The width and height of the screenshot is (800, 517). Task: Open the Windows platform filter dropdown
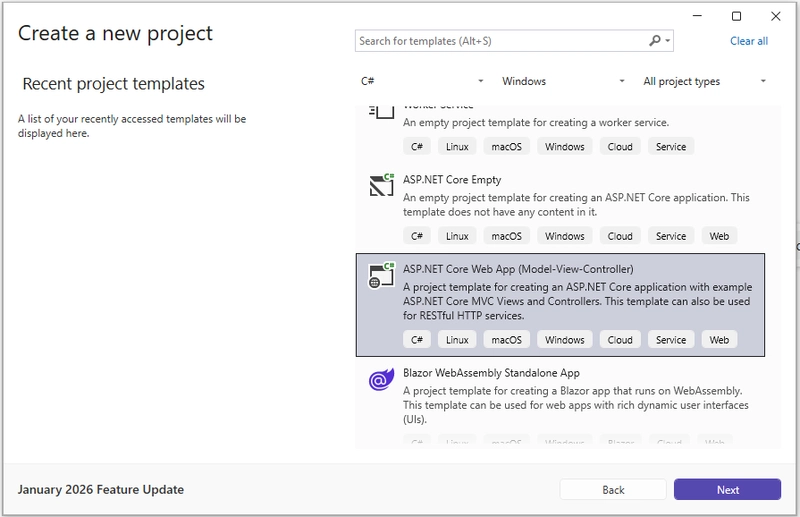564,81
